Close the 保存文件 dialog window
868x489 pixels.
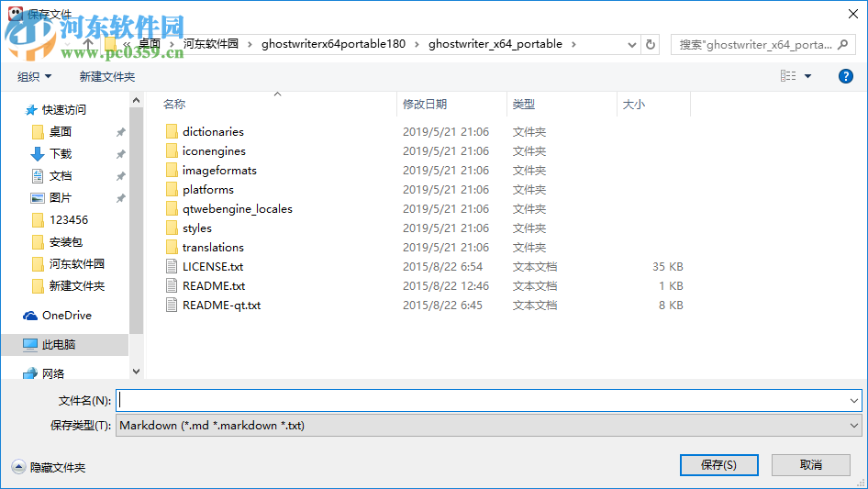(x=853, y=14)
